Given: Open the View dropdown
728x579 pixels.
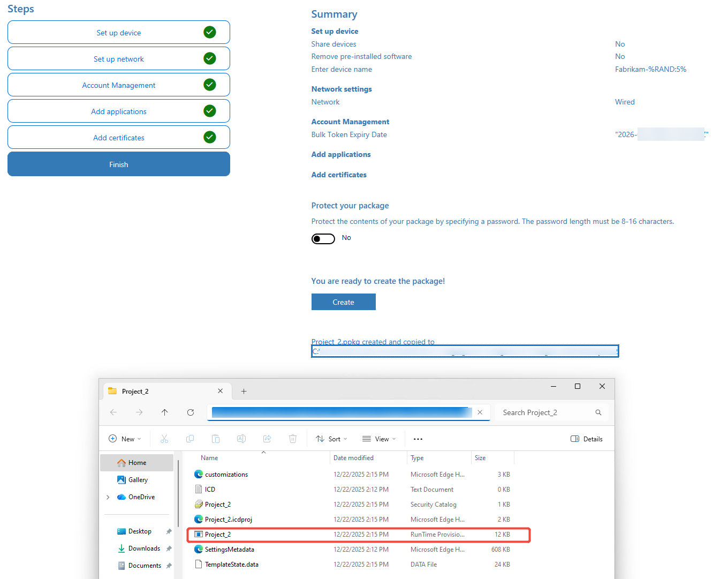Looking at the screenshot, I should (x=379, y=439).
